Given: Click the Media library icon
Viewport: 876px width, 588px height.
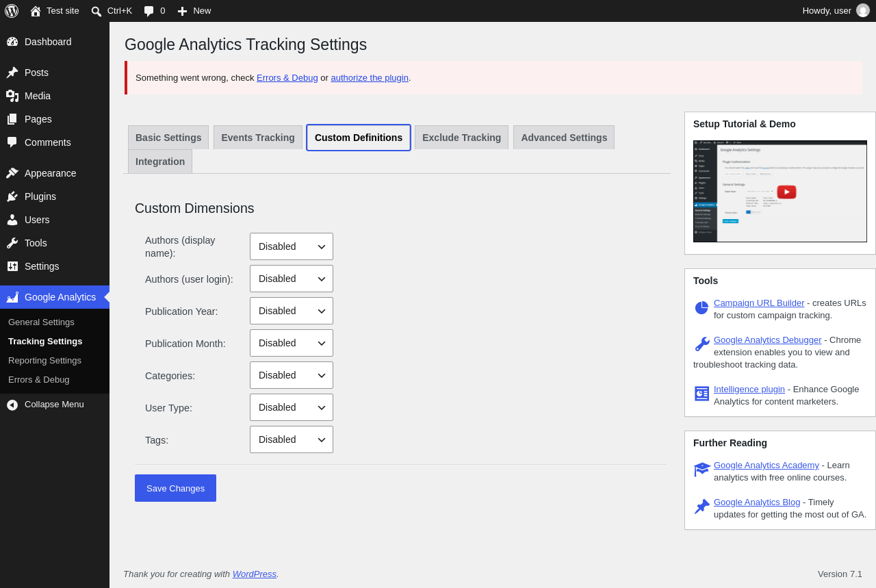Looking at the screenshot, I should click(x=12, y=96).
